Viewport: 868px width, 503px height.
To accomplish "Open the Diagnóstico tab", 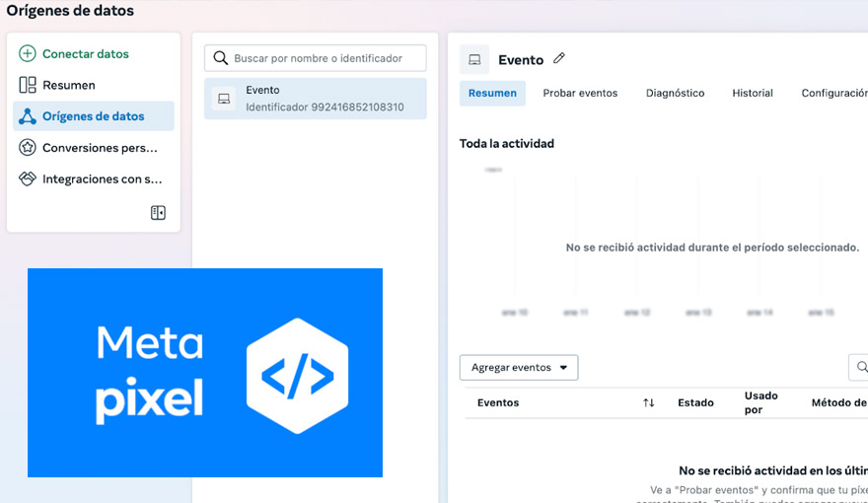I will pos(675,94).
